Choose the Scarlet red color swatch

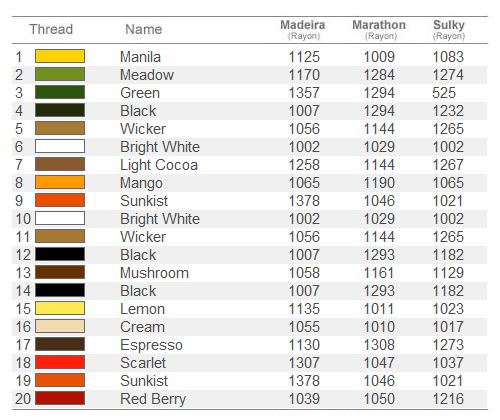pyautogui.click(x=60, y=362)
